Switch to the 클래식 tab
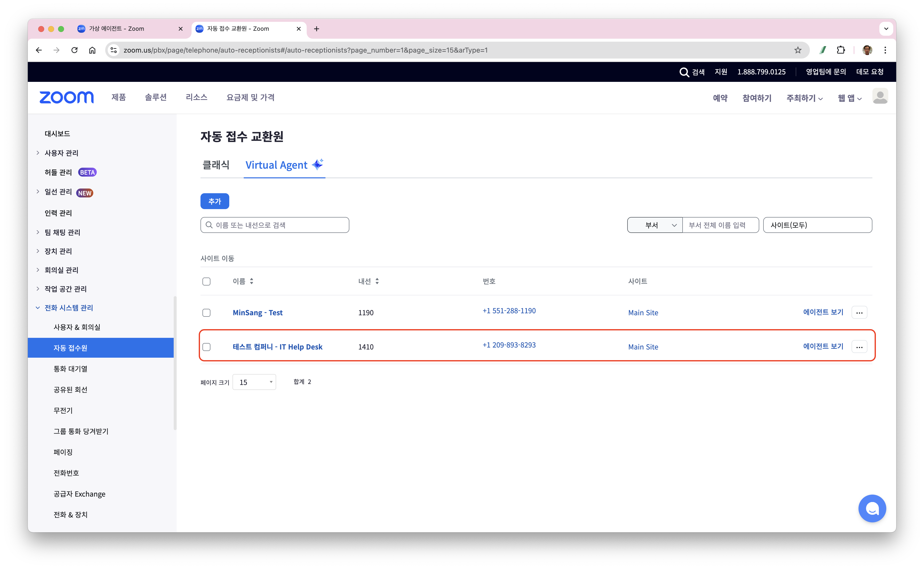The image size is (924, 569). (x=216, y=165)
